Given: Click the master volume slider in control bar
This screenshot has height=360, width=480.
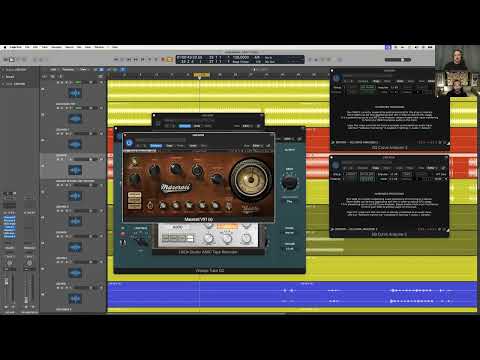Looking at the screenshot, I should coord(398,60).
